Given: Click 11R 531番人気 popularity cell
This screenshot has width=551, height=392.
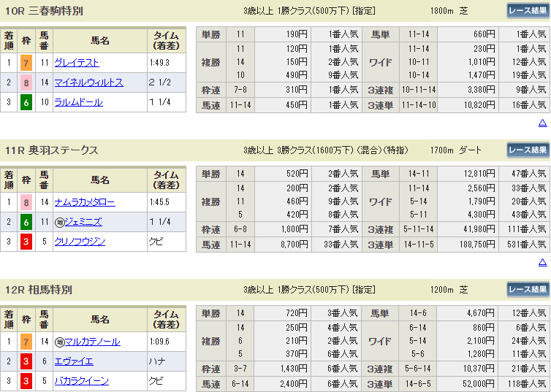Looking at the screenshot, I should click(x=526, y=245).
